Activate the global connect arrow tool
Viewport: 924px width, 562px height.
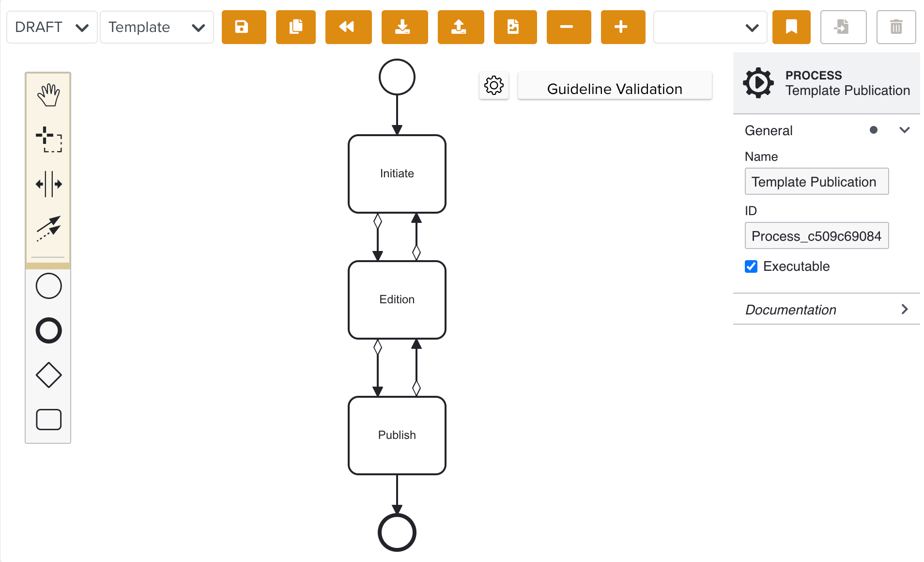click(x=48, y=228)
